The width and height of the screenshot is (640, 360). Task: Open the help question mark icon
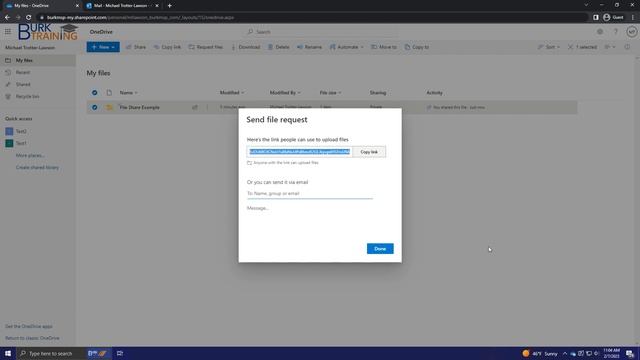click(616, 31)
